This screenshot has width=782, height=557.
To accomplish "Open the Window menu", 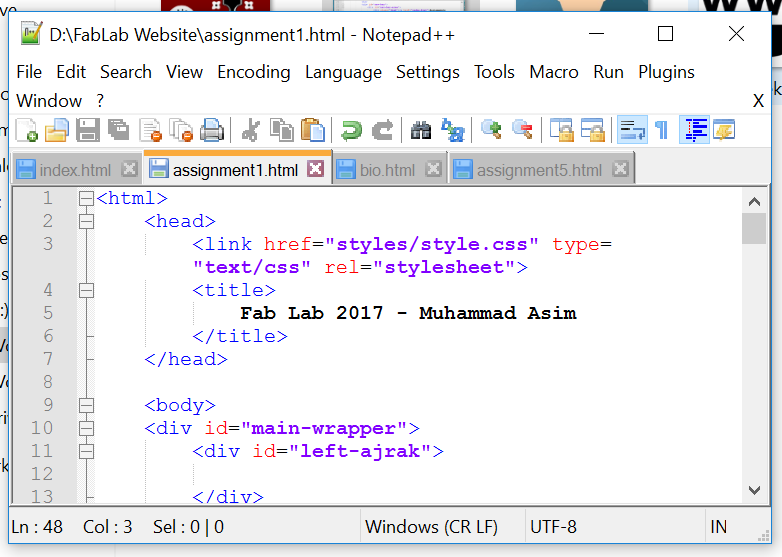I will (x=49, y=101).
